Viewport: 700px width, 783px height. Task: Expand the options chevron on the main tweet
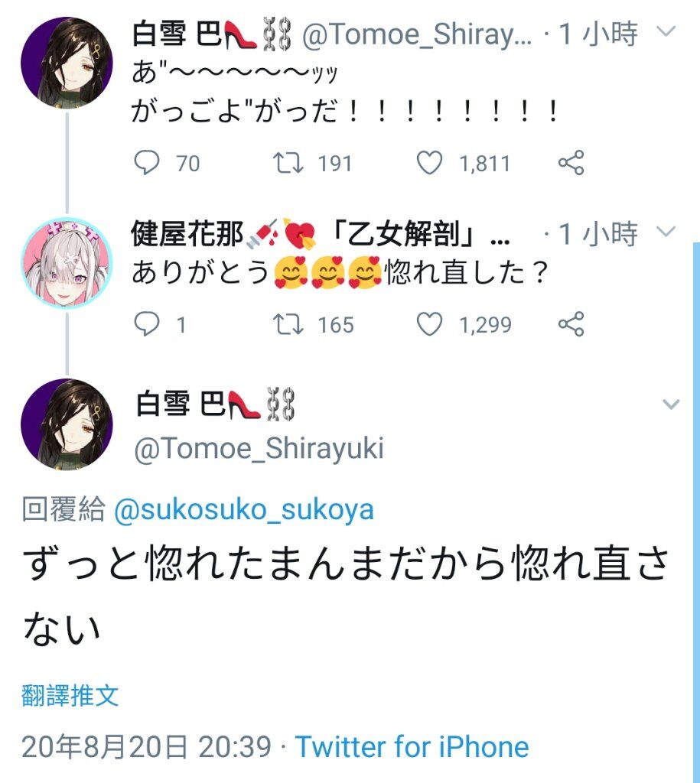tap(670, 404)
